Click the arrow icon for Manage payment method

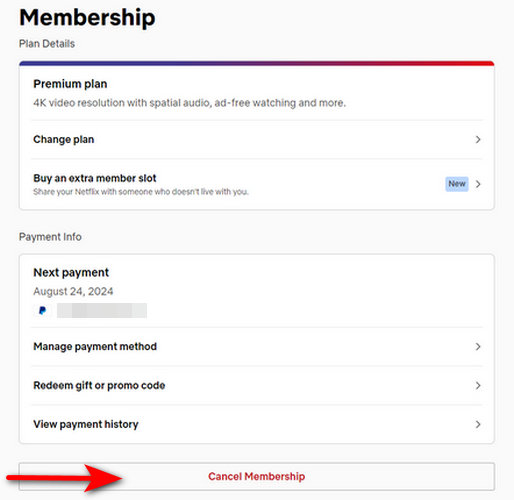coord(478,347)
